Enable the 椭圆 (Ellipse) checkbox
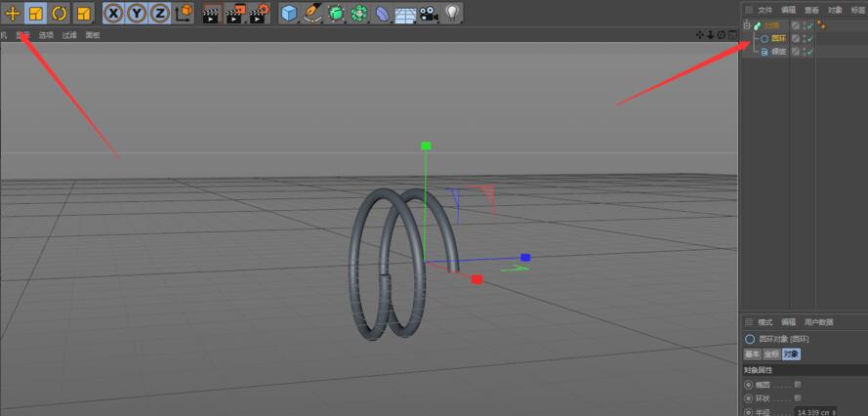868x416 pixels. tap(798, 385)
